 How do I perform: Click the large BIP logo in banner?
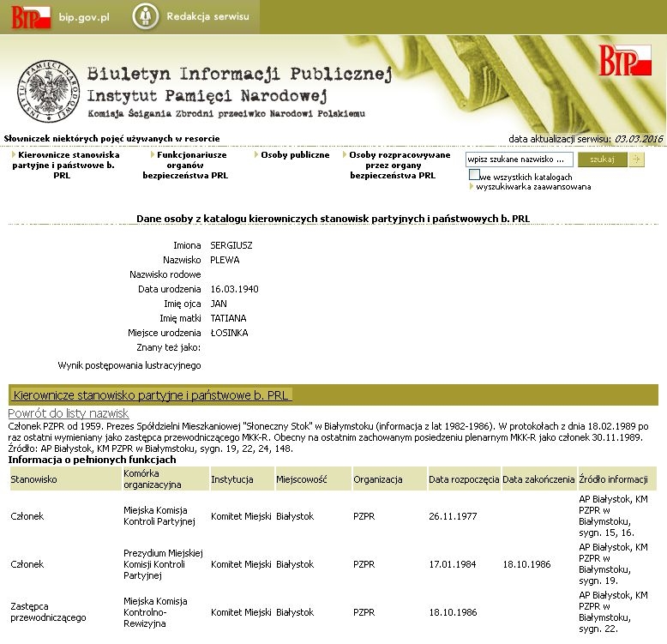625,62
